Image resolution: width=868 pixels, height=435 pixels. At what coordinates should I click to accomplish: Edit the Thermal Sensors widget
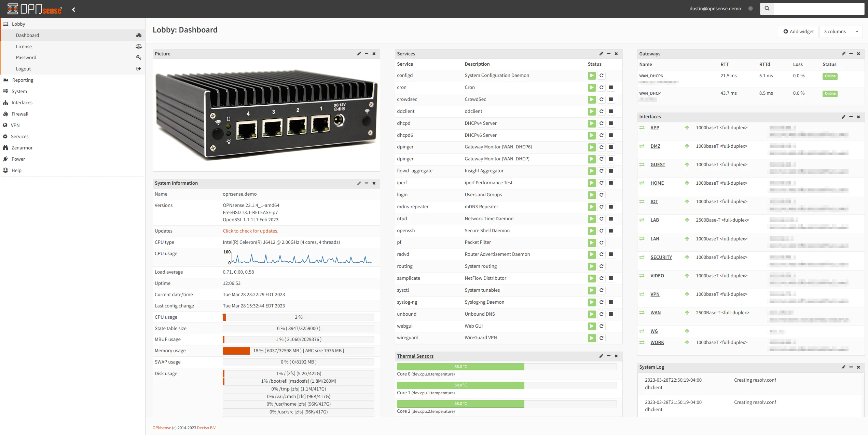[x=601, y=356]
